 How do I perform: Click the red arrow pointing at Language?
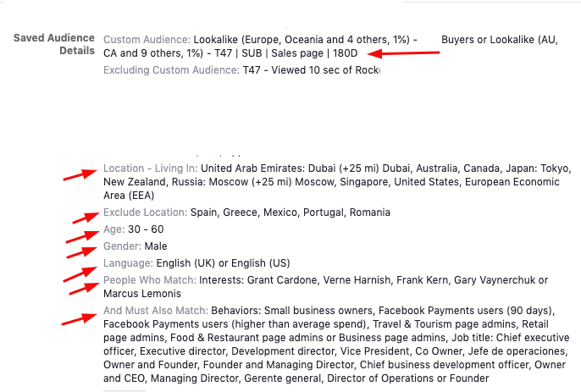coord(80,274)
